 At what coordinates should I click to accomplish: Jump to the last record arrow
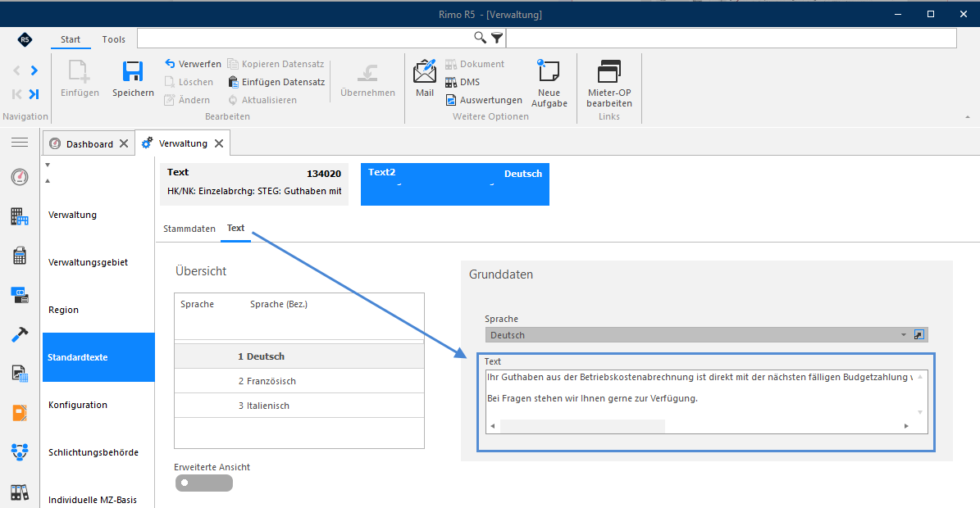(x=34, y=94)
